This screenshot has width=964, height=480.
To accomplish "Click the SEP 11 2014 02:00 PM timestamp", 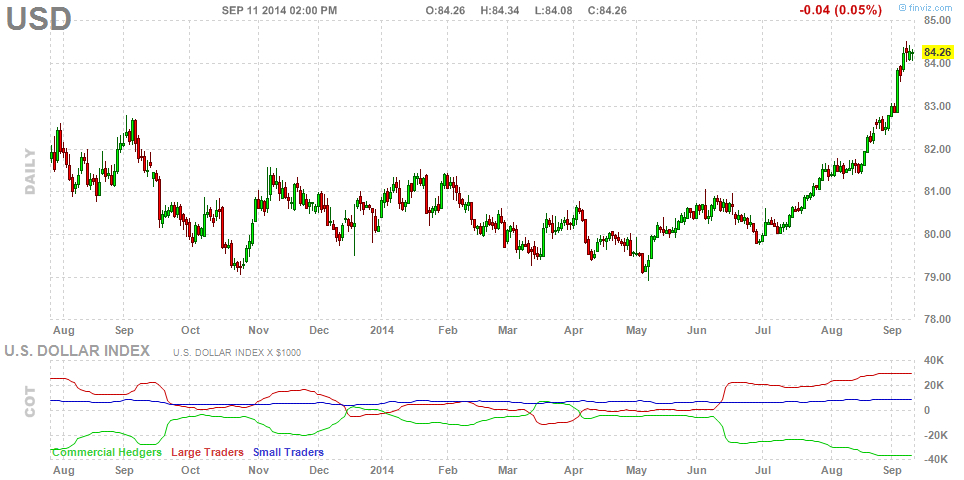I will click(x=279, y=10).
